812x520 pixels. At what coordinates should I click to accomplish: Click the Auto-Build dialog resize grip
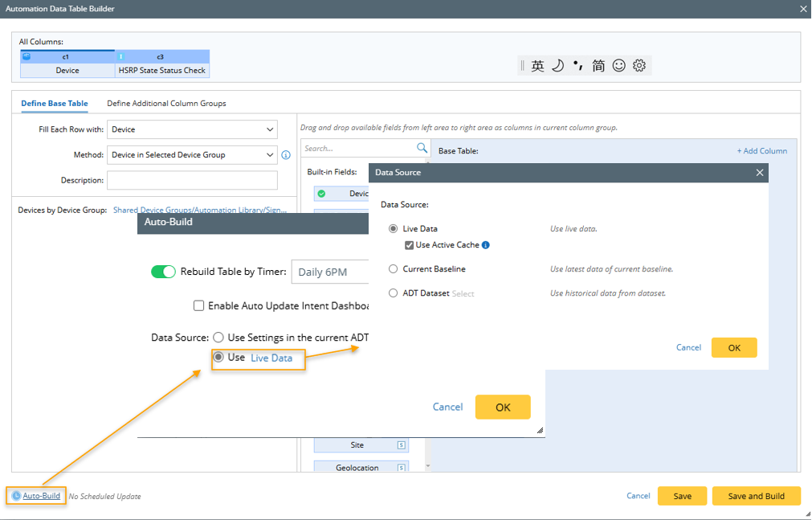pyautogui.click(x=540, y=430)
